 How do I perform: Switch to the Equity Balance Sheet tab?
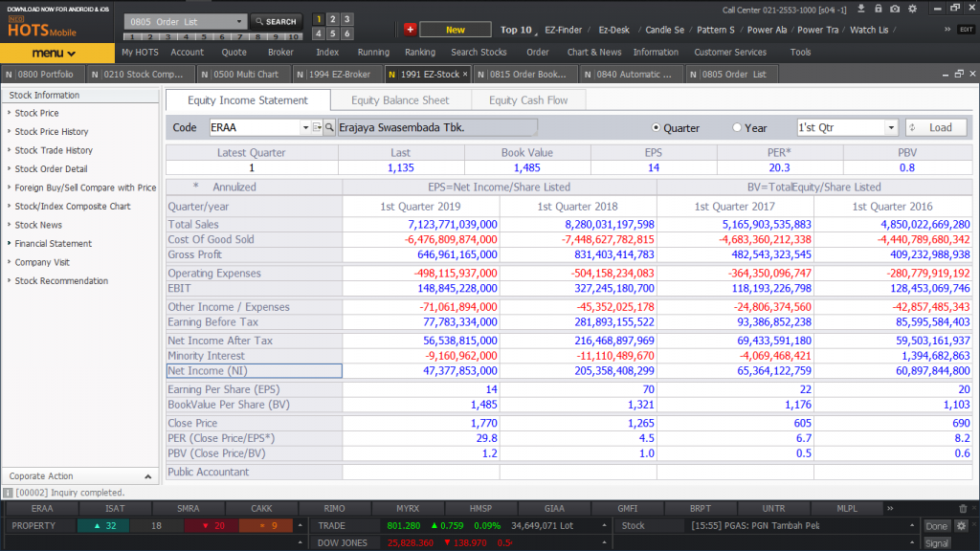(399, 100)
